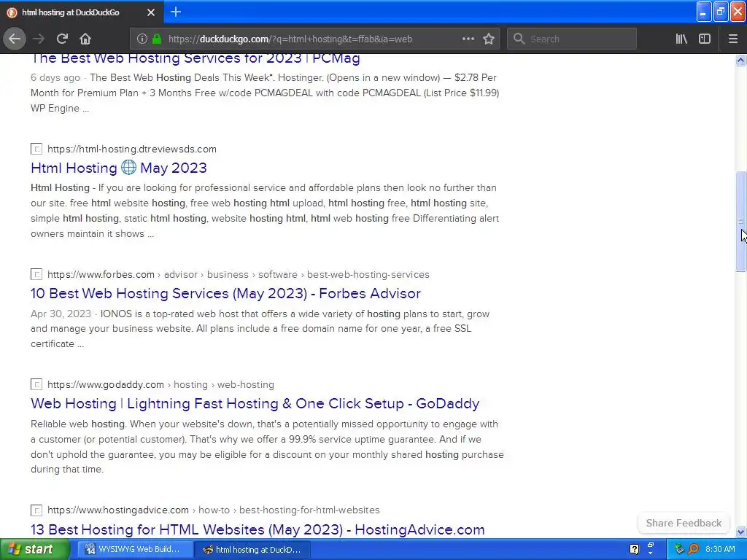This screenshot has width=747, height=560.
Task: Open the hamburger application menu
Action: click(x=732, y=39)
